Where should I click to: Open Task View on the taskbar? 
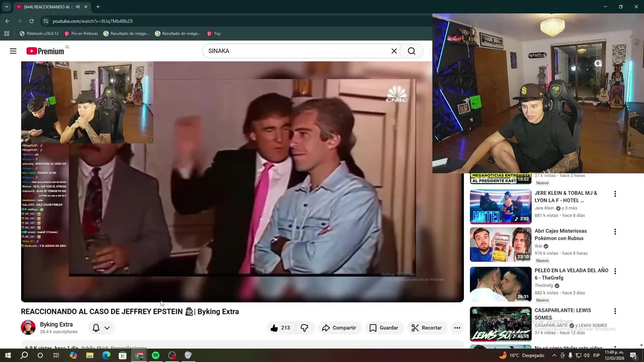point(56,355)
